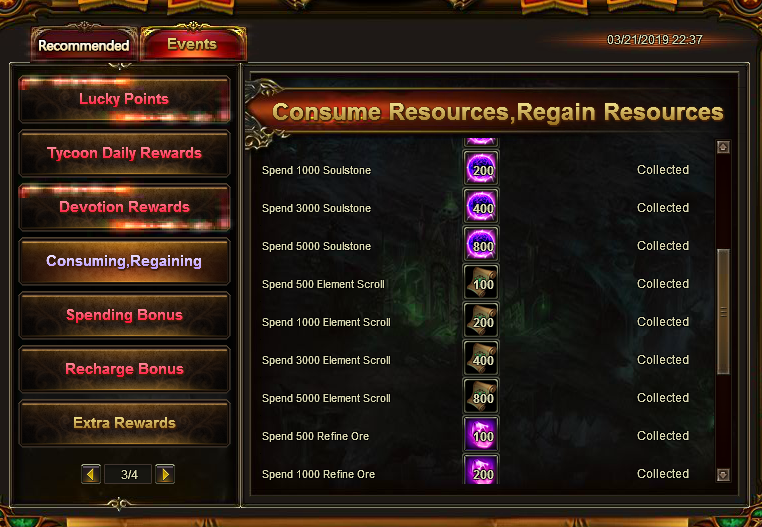This screenshot has height=527, width=762.
Task: Select the 800 Element Scroll reward icon
Action: 481,395
